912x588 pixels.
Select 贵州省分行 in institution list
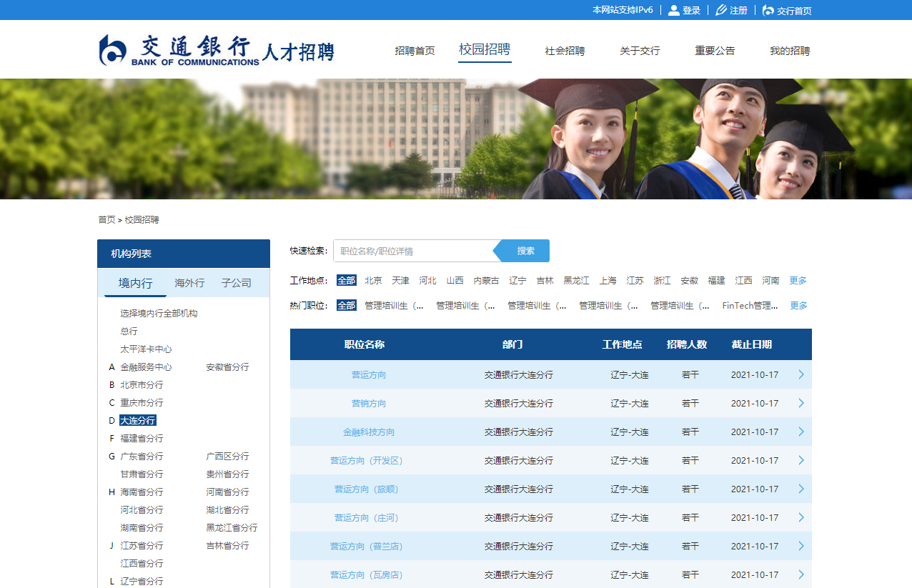(227, 474)
